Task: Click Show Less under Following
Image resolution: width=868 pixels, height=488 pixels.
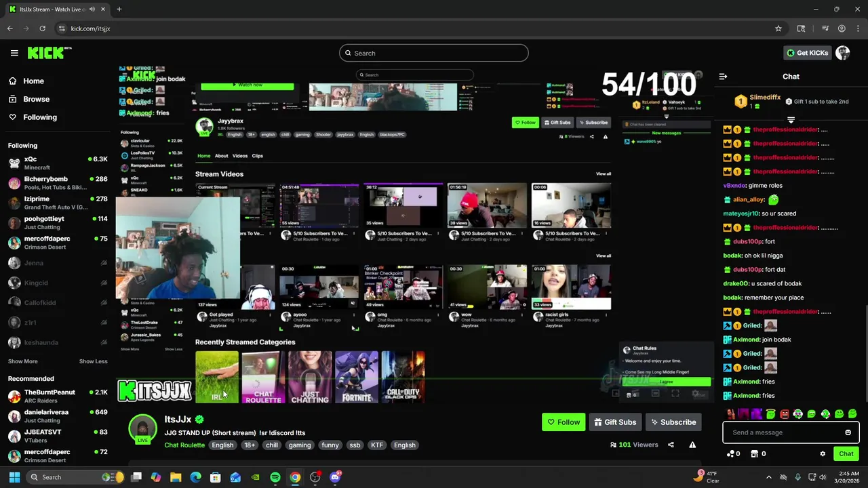Action: (x=94, y=361)
